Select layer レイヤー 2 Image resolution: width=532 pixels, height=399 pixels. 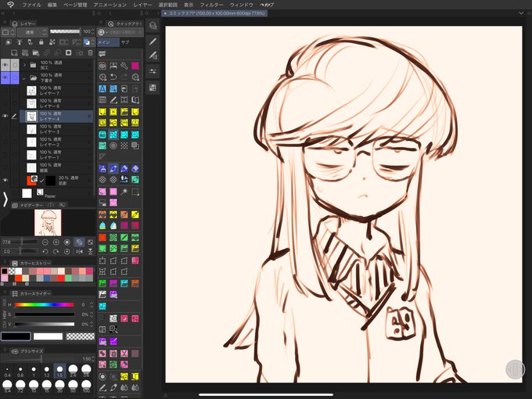tap(56, 142)
